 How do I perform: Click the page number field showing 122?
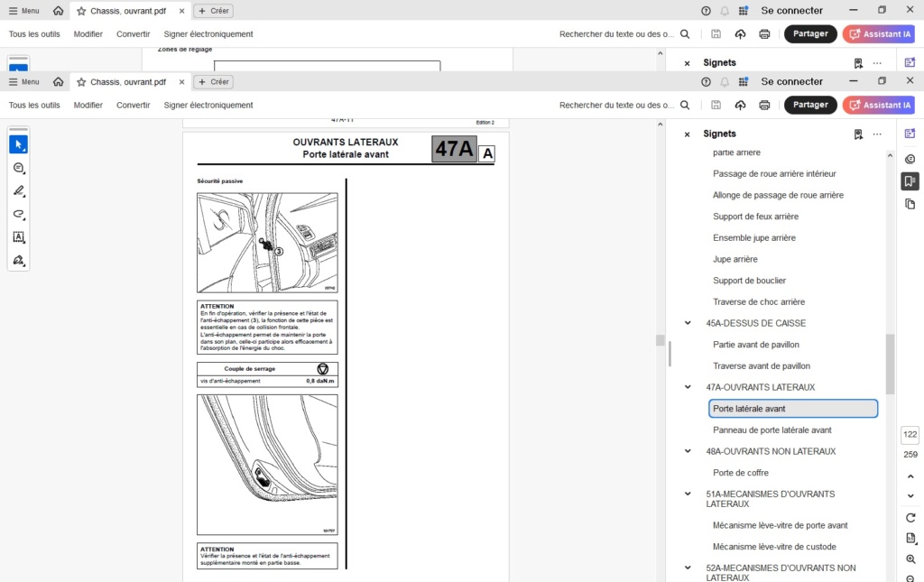coord(910,435)
